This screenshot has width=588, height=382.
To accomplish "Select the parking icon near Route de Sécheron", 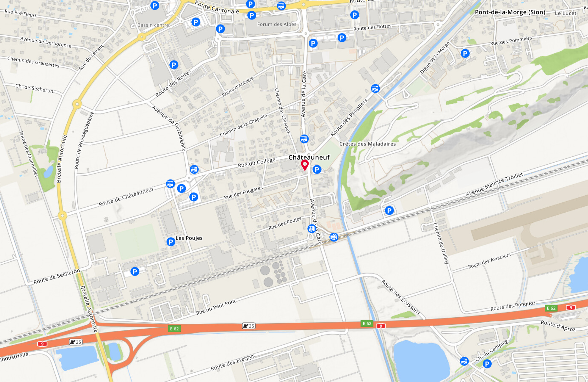I will [x=135, y=272].
